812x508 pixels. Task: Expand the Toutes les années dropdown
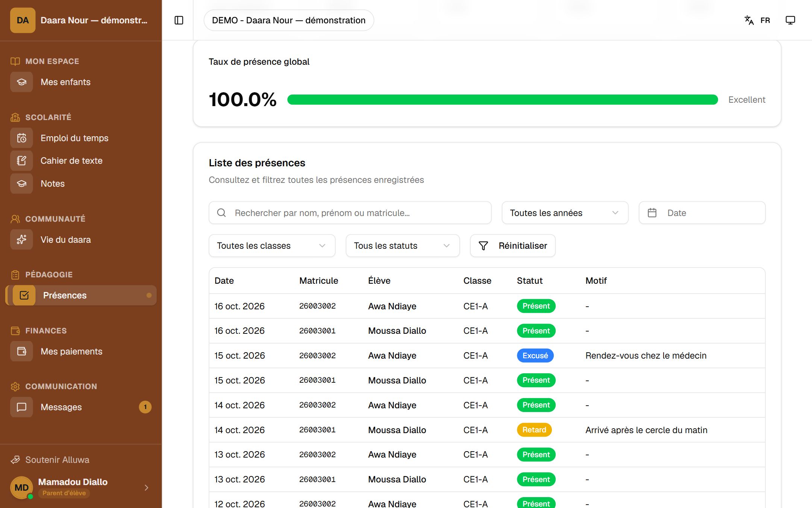[565, 213]
